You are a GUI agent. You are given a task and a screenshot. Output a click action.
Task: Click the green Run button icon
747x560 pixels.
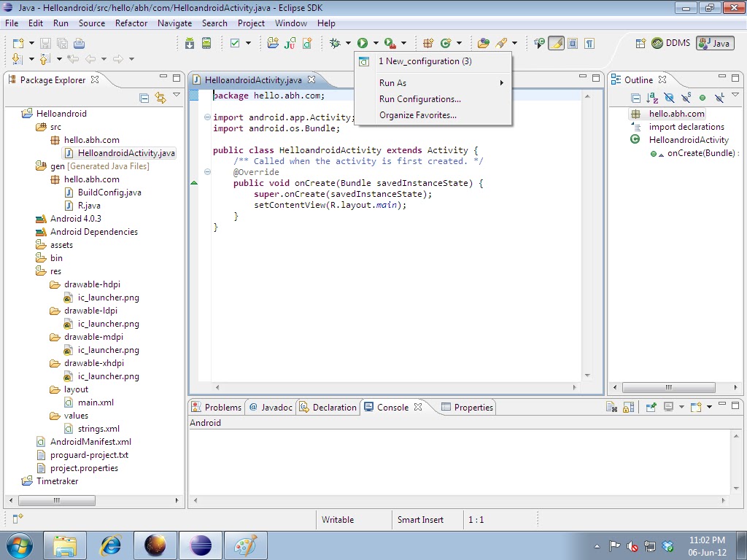coord(363,43)
